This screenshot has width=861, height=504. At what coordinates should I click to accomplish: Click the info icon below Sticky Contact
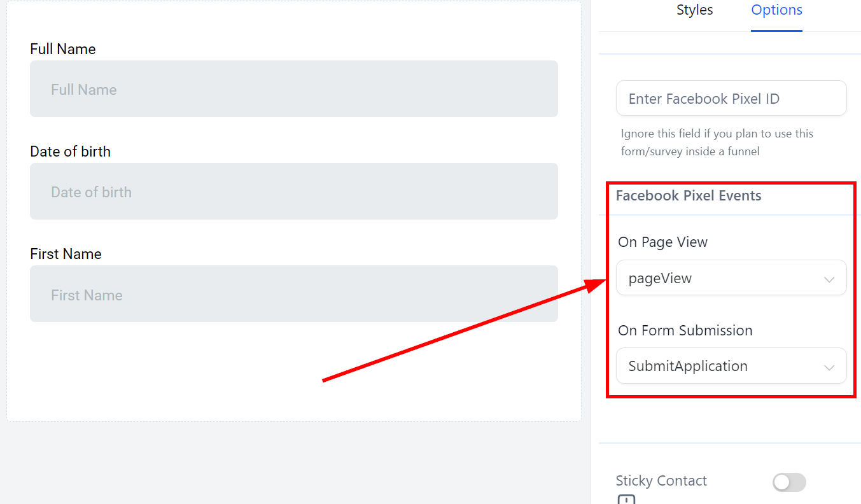pos(626,500)
